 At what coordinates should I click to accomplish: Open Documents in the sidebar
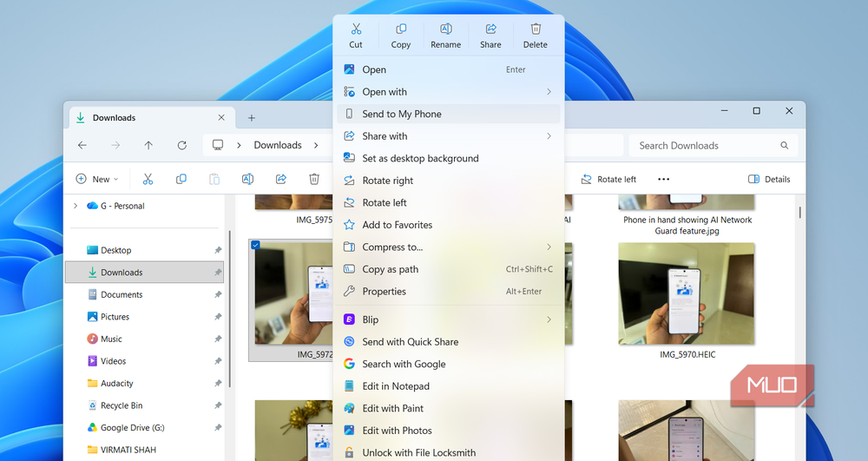(144, 294)
